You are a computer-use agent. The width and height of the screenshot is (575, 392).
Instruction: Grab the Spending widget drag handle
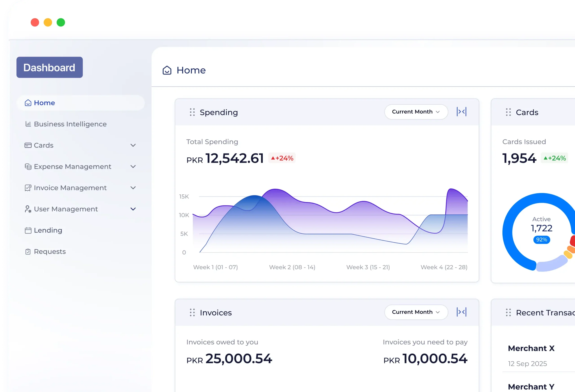point(192,112)
